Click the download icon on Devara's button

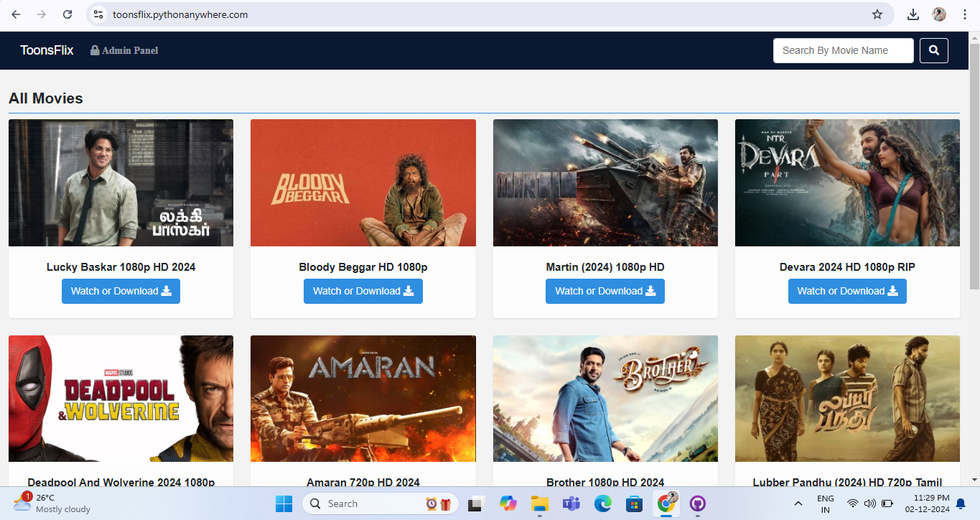point(892,291)
